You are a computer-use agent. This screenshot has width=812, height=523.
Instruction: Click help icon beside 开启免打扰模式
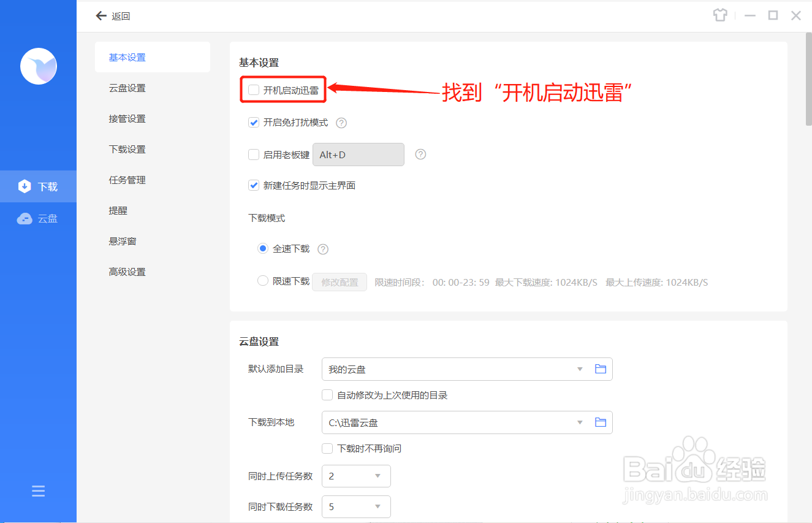tap(342, 123)
